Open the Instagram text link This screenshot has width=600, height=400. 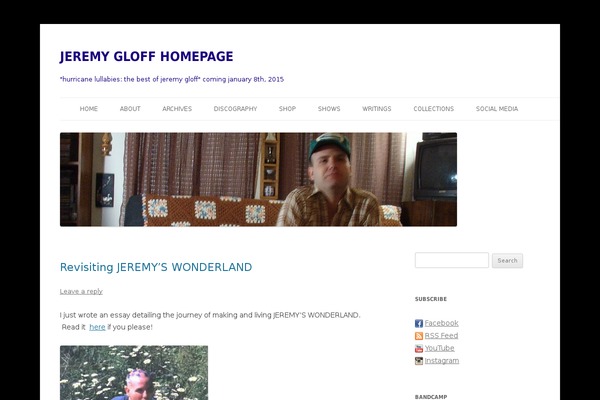pyautogui.click(x=442, y=361)
